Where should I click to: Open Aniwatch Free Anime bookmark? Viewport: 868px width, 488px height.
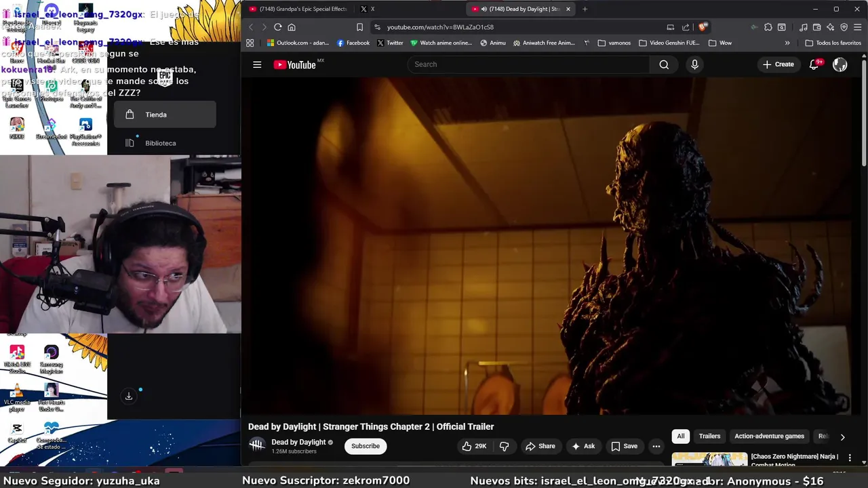[544, 43]
